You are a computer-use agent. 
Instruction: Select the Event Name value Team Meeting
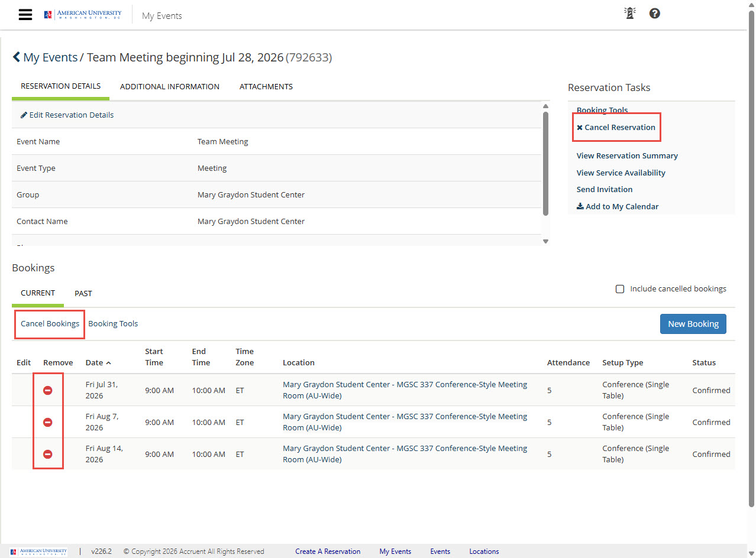(223, 141)
